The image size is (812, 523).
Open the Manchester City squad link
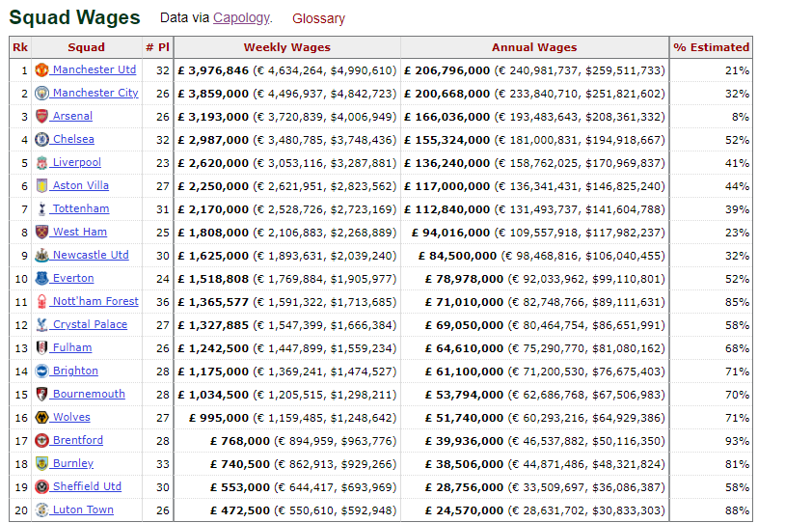[95, 93]
